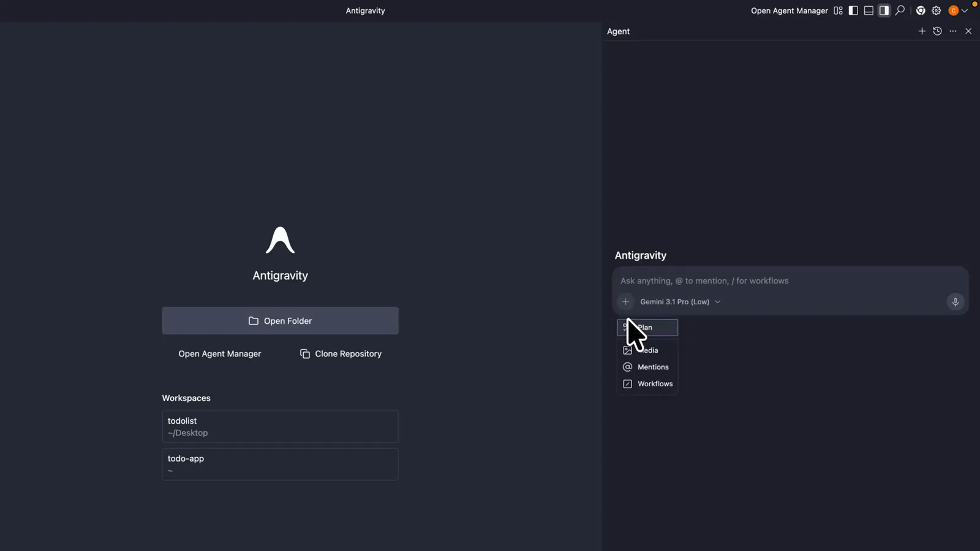Click Open Agent Manager link below Open Folder
Screen dimensions: 980x551
pos(219,354)
